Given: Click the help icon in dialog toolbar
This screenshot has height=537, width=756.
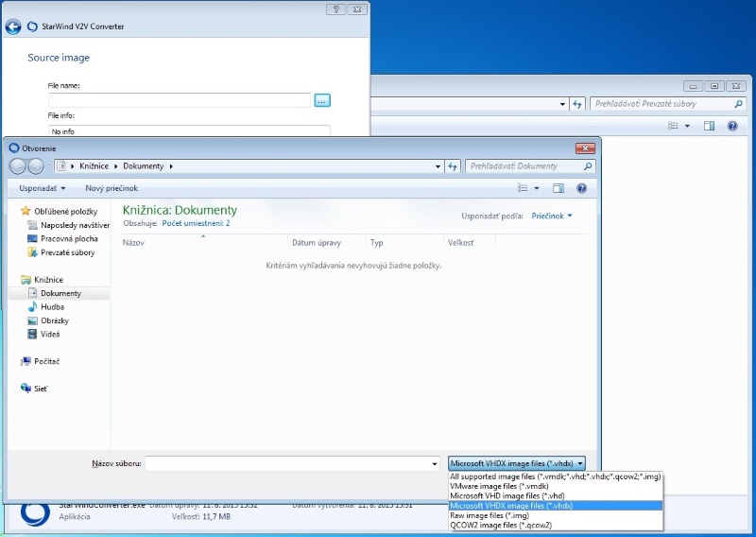Looking at the screenshot, I should (x=581, y=188).
